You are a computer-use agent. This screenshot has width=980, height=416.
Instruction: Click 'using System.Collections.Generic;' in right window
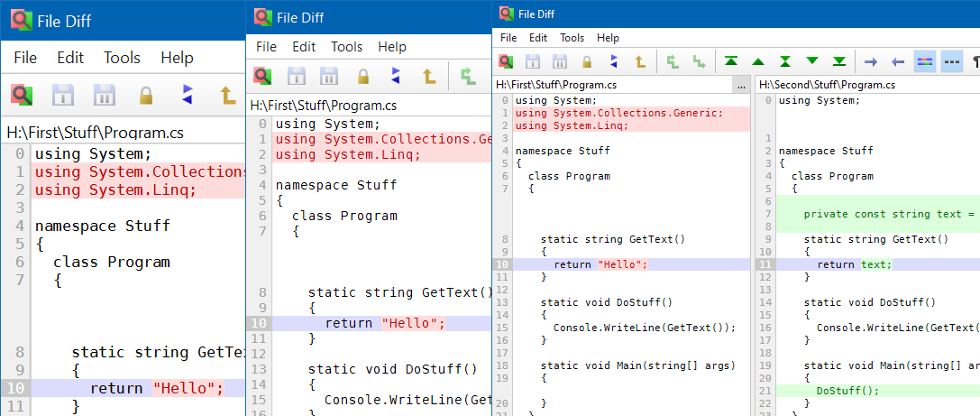[618, 113]
